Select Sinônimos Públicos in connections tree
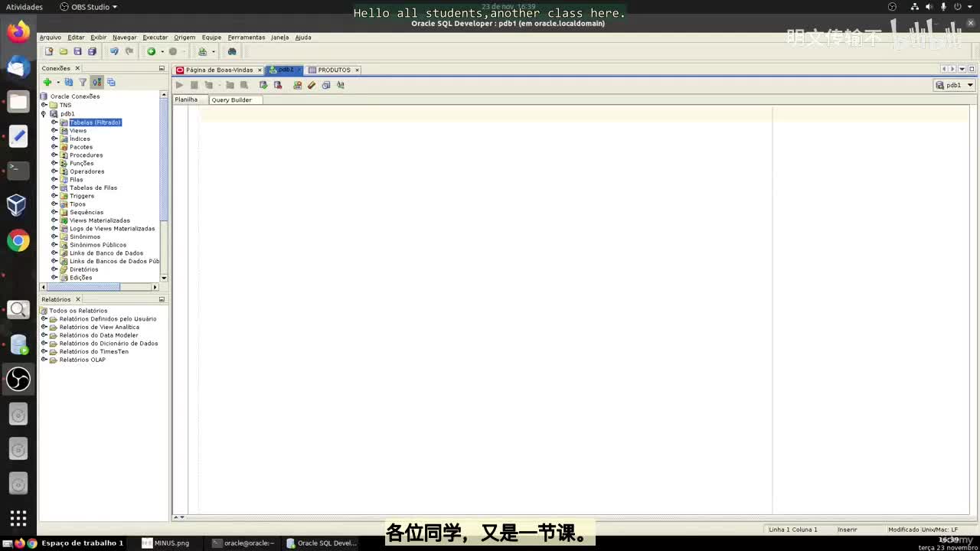The image size is (980, 551). point(98,245)
